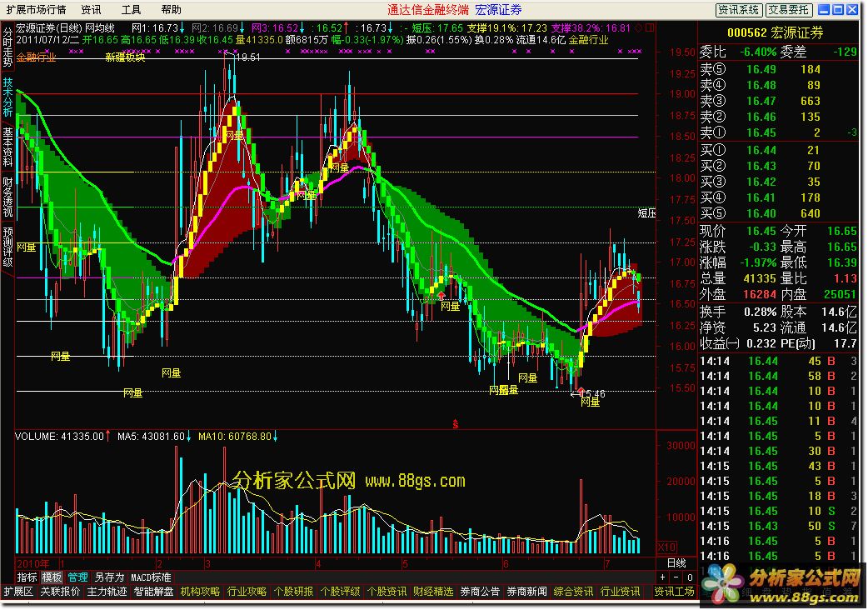This screenshot has height=610, width=868.
Task: Open the 扩展市场行情 menu
Action: coord(36,10)
